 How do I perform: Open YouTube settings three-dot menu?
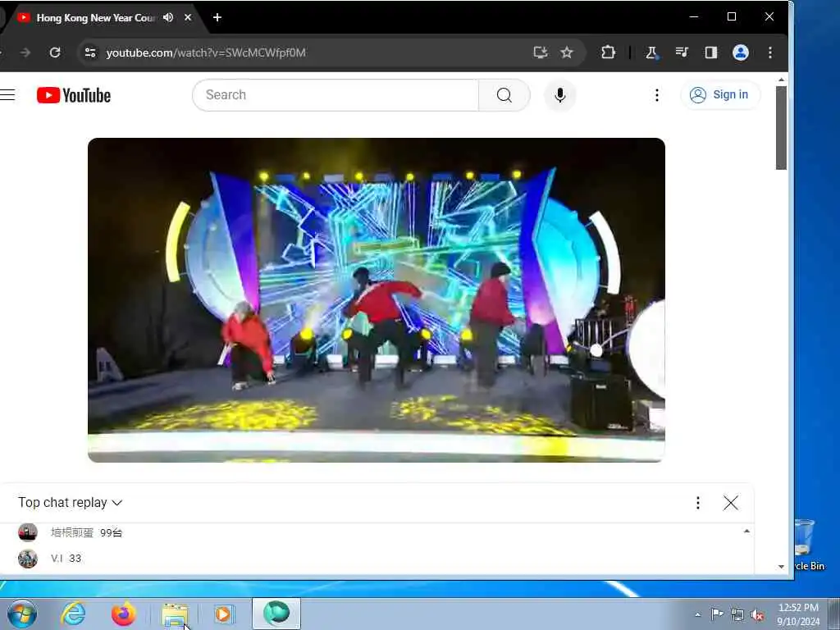point(657,95)
